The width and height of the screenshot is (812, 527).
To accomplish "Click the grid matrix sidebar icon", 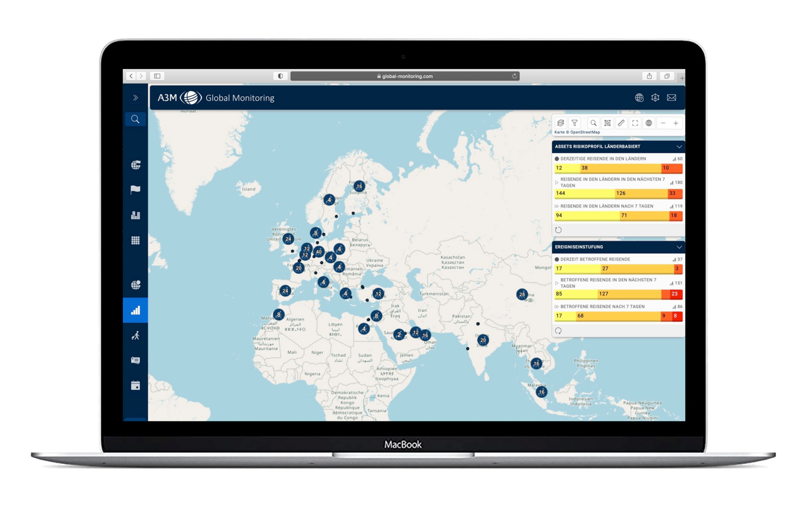I will 136,240.
